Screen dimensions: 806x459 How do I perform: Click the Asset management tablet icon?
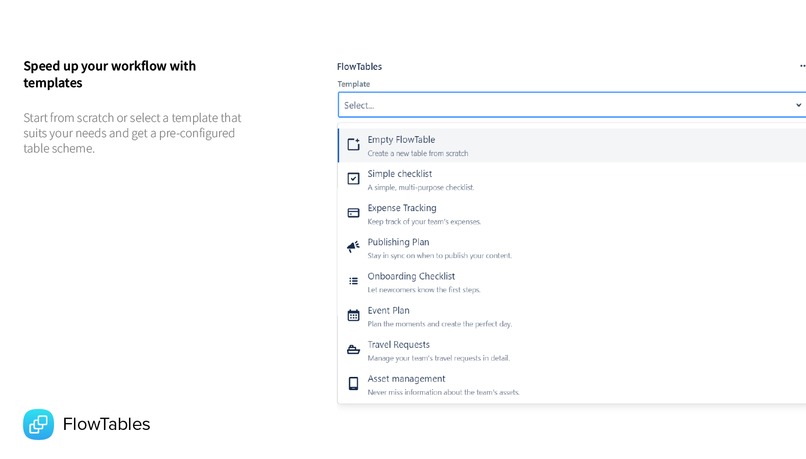click(x=353, y=383)
